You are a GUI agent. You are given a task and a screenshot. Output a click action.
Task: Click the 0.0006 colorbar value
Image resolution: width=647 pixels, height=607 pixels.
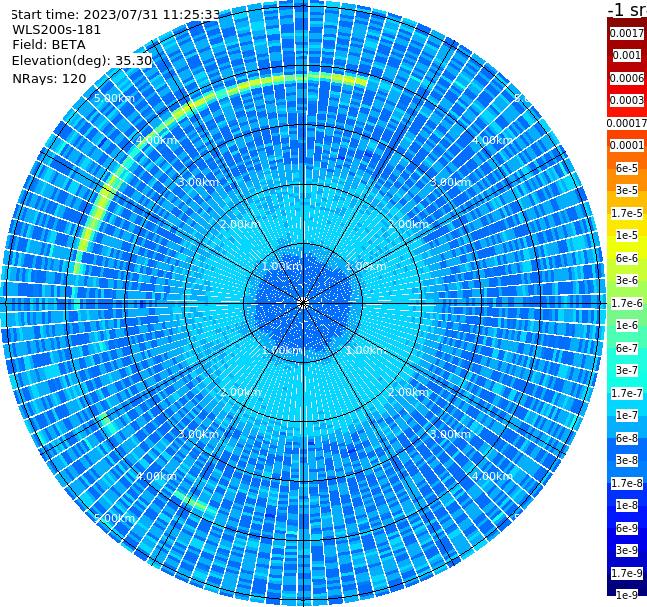[x=627, y=78]
